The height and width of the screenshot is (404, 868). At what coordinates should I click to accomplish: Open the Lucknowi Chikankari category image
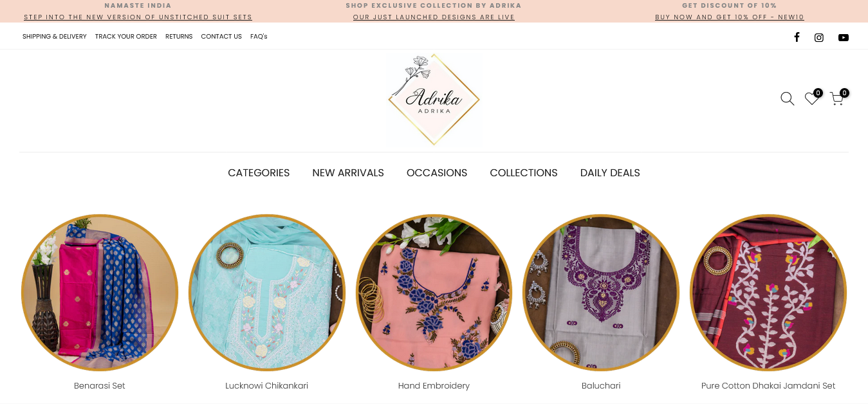tap(267, 293)
